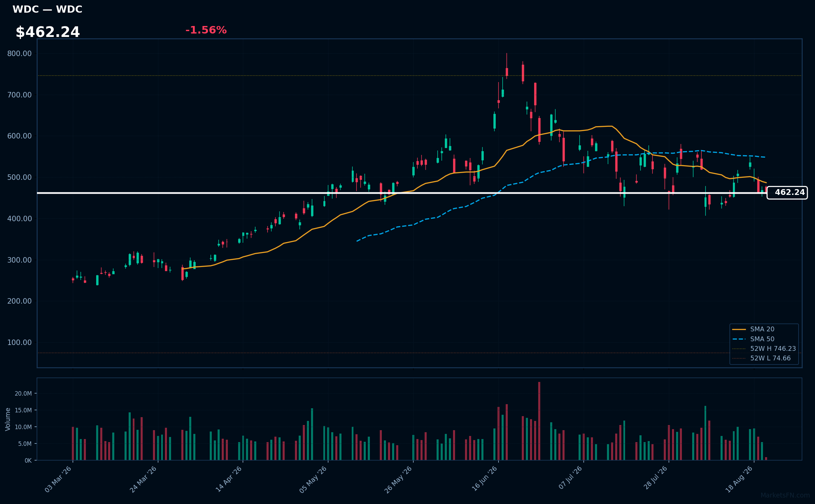
Task: Click the 800.00 price axis label
Action: tap(20, 54)
